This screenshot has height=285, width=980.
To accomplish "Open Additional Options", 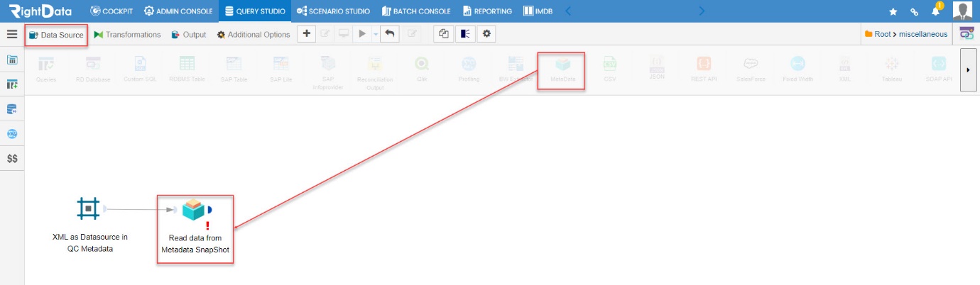I will [254, 35].
